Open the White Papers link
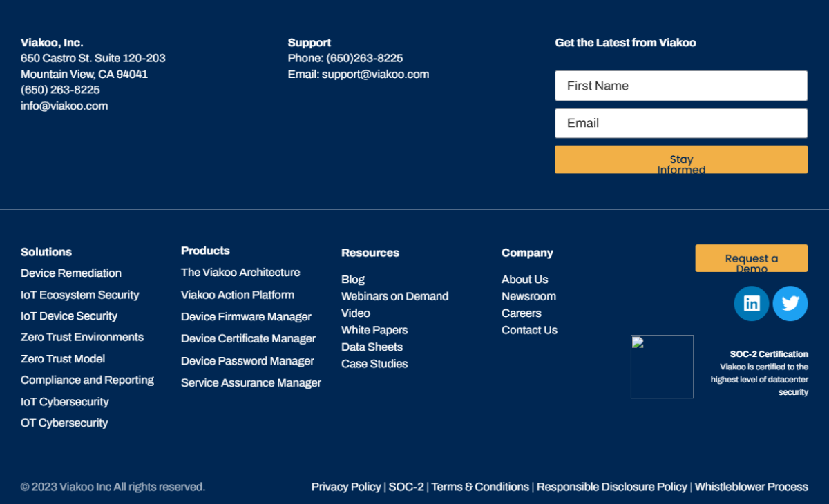 click(x=374, y=330)
